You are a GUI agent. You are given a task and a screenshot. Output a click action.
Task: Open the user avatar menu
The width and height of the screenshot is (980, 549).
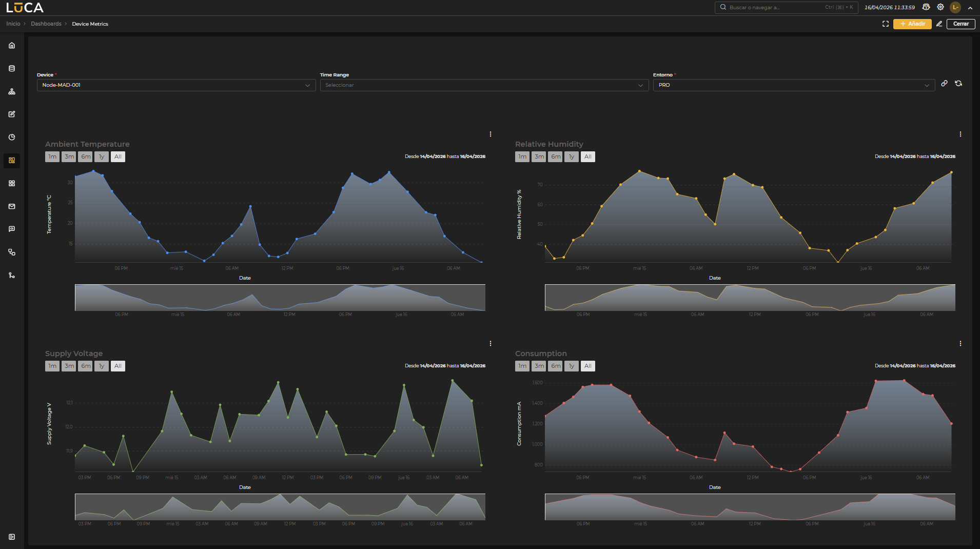(955, 7)
